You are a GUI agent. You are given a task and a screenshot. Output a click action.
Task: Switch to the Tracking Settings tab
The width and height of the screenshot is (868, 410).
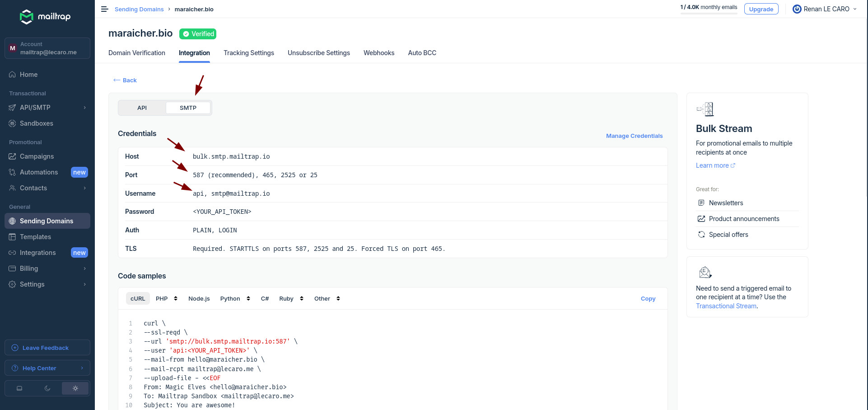(x=248, y=53)
